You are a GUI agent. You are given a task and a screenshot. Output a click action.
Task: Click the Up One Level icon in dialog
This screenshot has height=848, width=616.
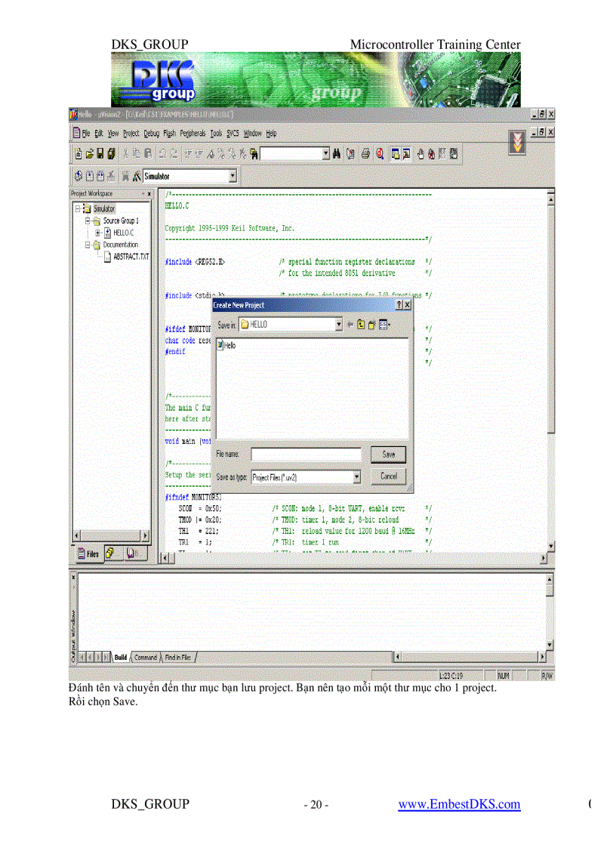point(361,323)
